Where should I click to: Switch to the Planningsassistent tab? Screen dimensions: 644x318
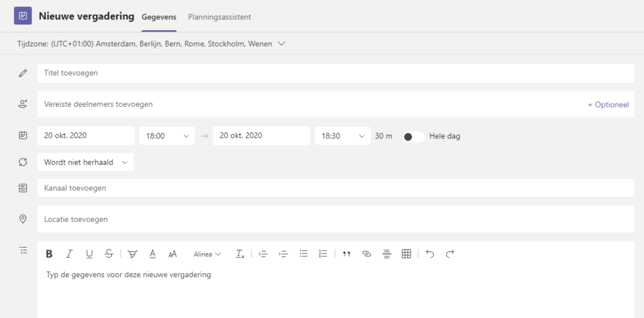[219, 17]
